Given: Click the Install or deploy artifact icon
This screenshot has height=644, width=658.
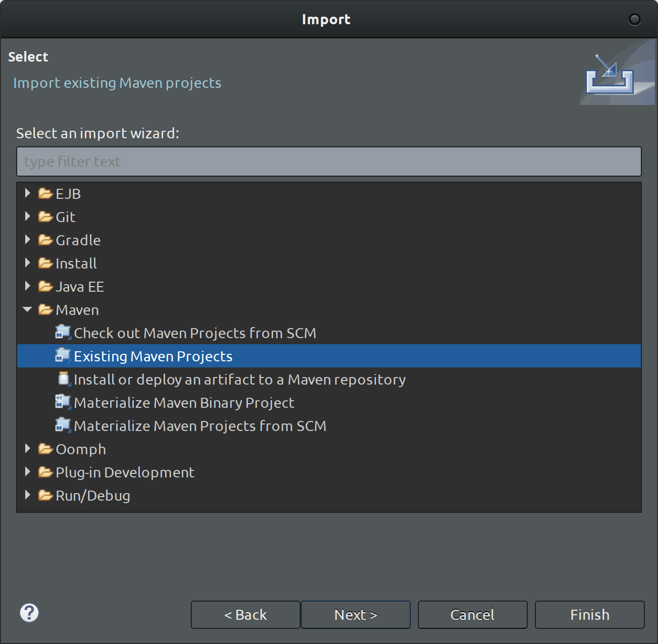Looking at the screenshot, I should tap(64, 379).
